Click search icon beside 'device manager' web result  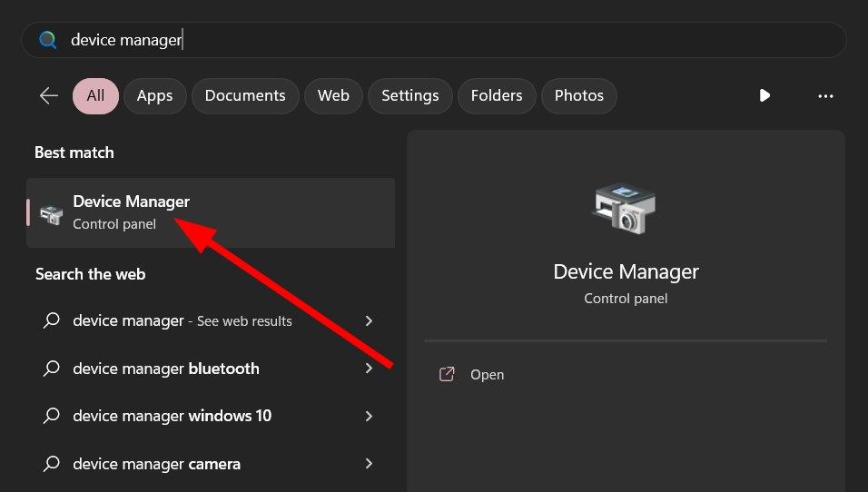52,320
